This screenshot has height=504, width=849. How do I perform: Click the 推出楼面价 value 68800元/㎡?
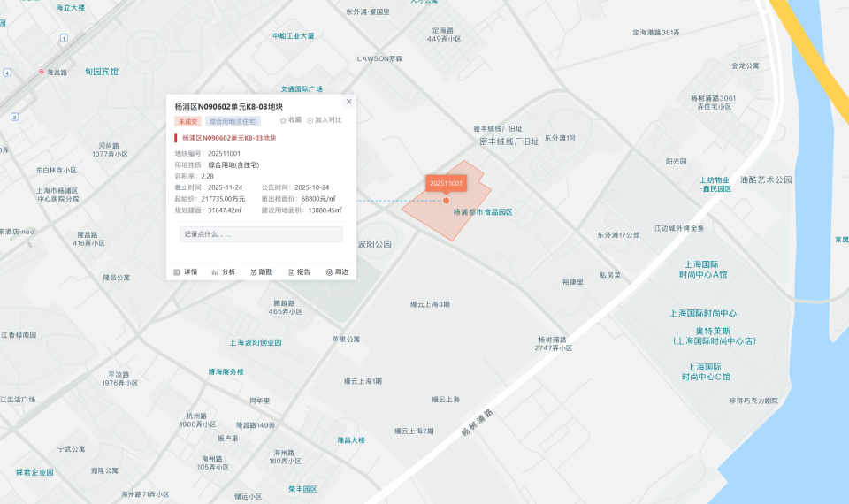tap(318, 199)
